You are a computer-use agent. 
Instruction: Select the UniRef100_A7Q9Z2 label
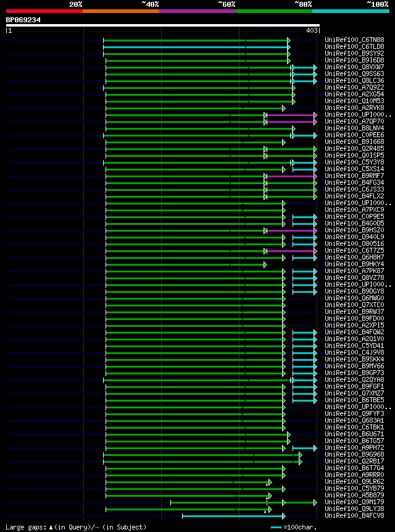pos(354,87)
